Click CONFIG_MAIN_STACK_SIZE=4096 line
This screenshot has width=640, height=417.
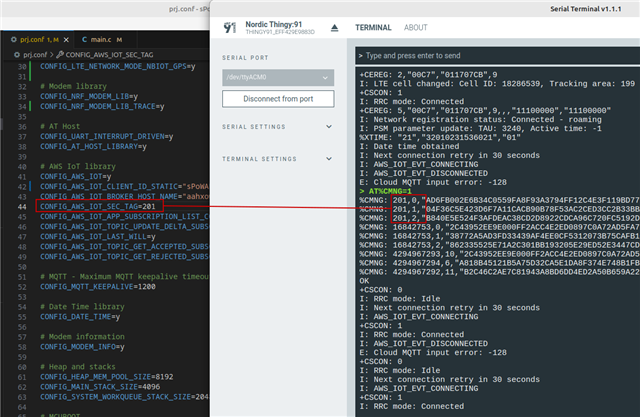(100, 387)
